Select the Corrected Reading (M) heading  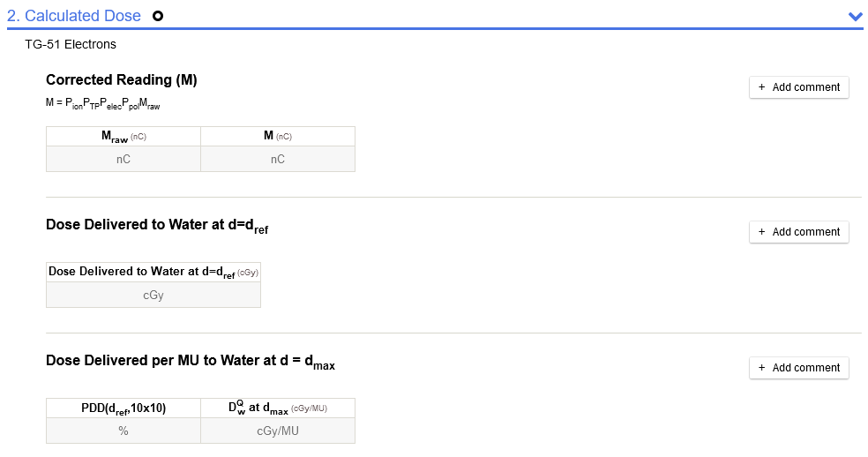pos(122,80)
